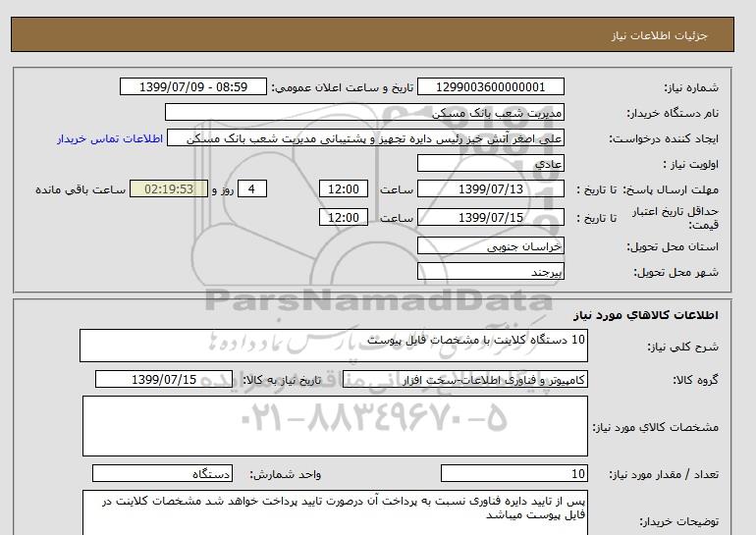This screenshot has height=535, width=756.
Task: Click the label 'اولویت نیاز :'
Action: (691, 164)
